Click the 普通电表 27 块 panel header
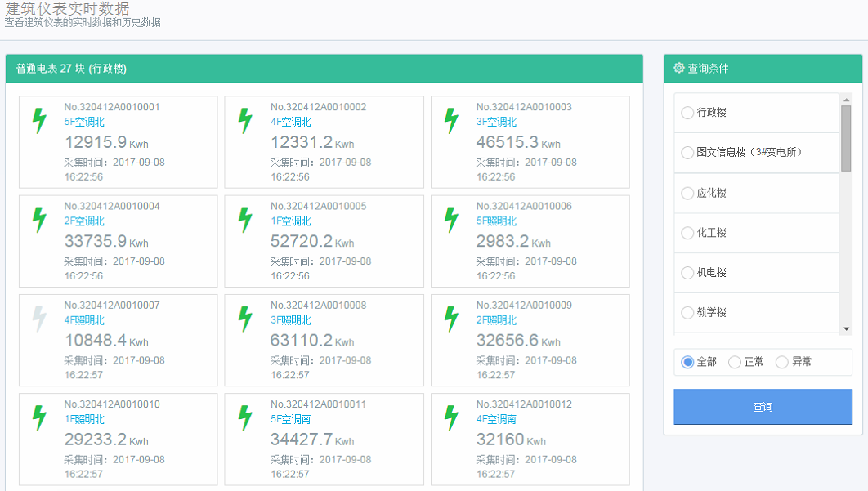This screenshot has height=491, width=868. click(324, 69)
